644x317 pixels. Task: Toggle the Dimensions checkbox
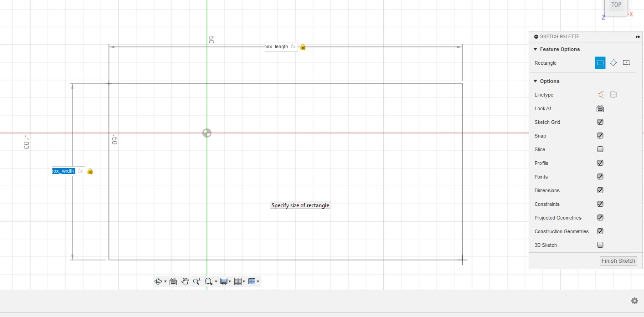pyautogui.click(x=600, y=190)
